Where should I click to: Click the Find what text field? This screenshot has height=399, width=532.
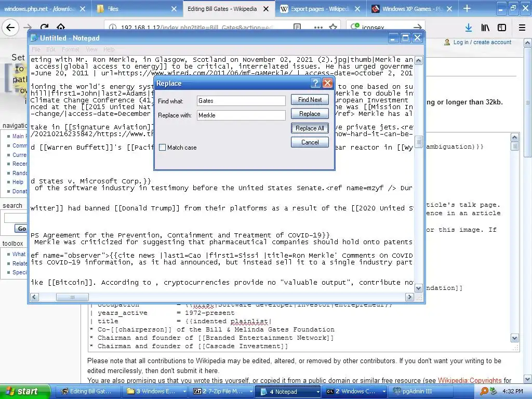coord(241,101)
